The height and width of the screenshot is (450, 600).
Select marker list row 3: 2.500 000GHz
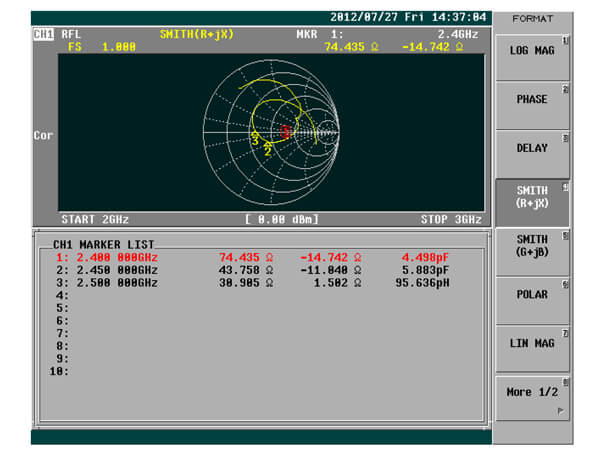(x=253, y=283)
